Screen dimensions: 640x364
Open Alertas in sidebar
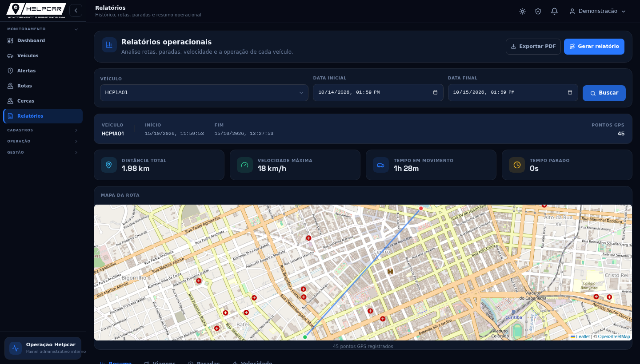(x=43, y=71)
